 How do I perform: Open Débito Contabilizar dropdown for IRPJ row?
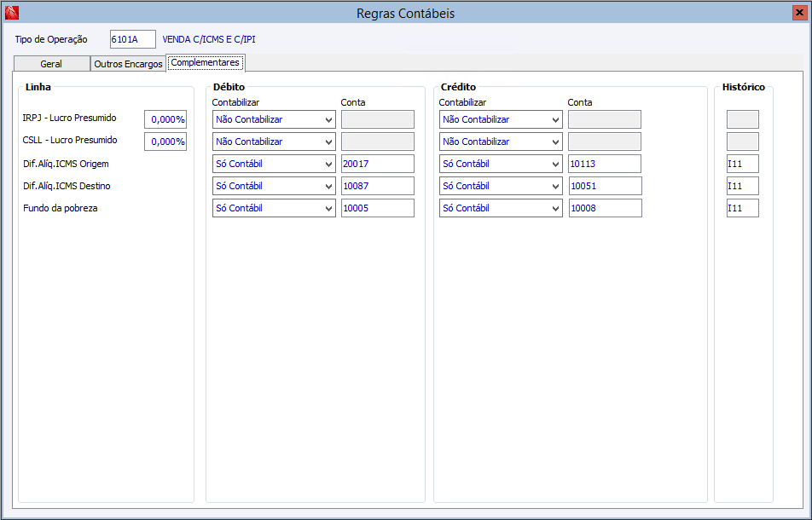point(274,119)
